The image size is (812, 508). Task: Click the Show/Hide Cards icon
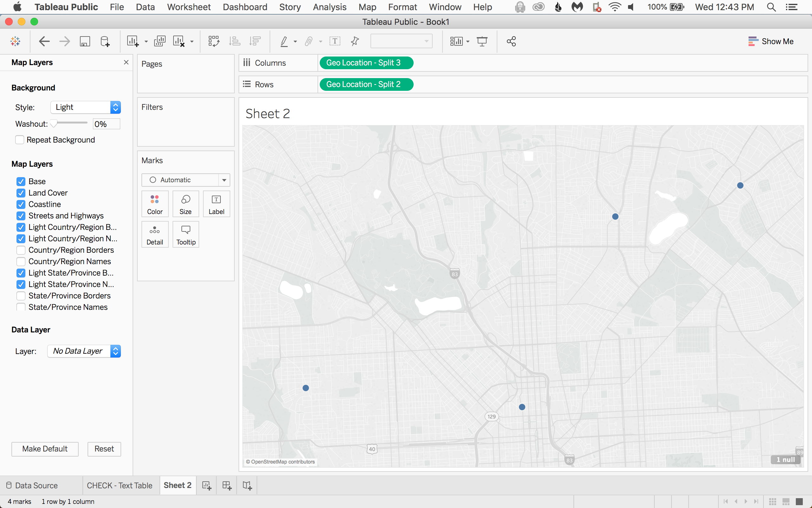pos(456,41)
